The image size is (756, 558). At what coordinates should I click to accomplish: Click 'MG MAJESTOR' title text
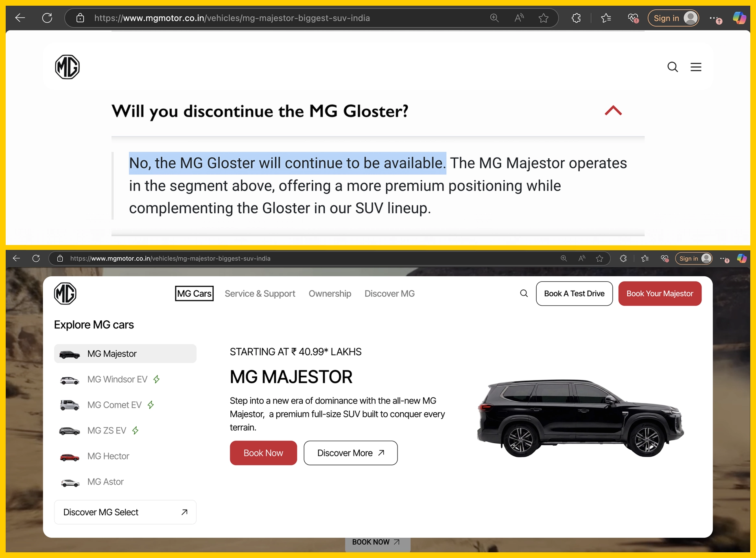[291, 377]
